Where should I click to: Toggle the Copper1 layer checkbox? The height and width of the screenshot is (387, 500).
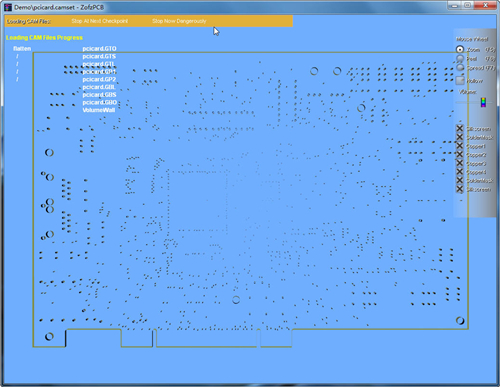(x=460, y=146)
